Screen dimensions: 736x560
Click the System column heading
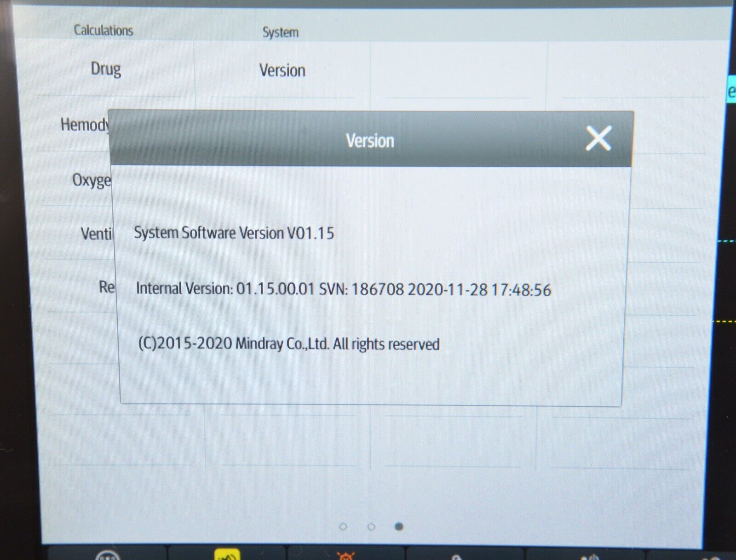(280, 32)
